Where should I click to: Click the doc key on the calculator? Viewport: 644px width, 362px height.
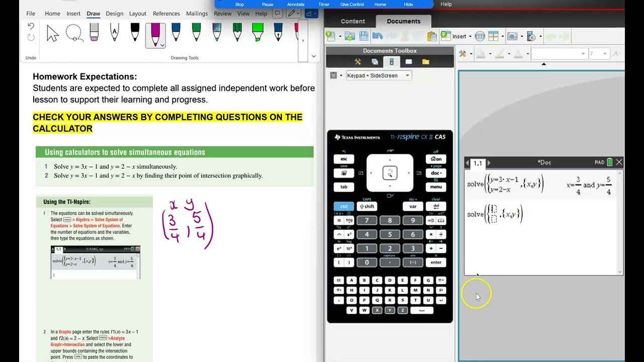tap(436, 173)
